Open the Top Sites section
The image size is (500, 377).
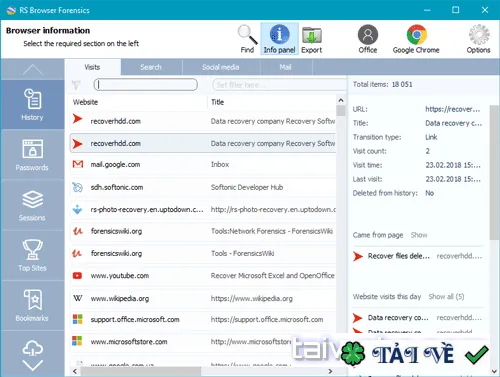[32, 256]
